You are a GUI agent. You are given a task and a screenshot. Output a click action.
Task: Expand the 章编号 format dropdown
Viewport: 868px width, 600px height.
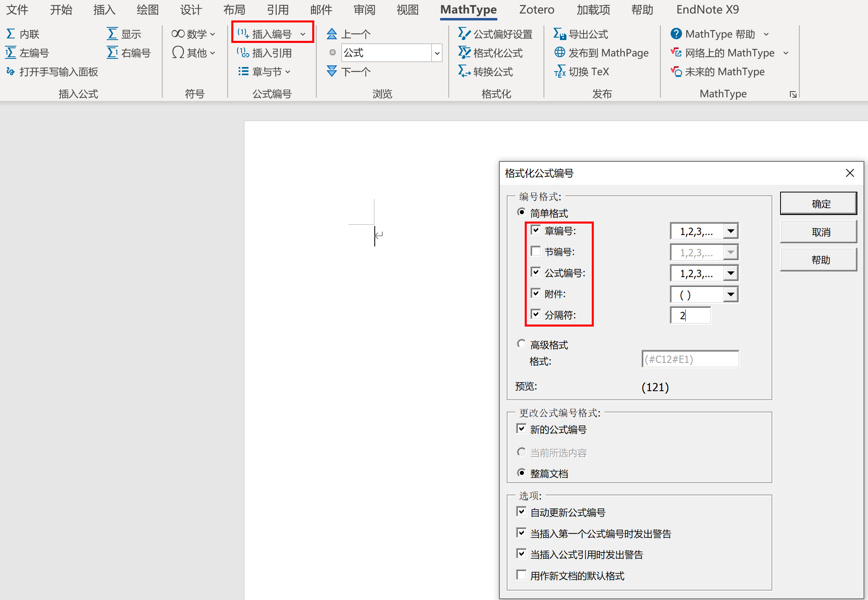pos(730,231)
